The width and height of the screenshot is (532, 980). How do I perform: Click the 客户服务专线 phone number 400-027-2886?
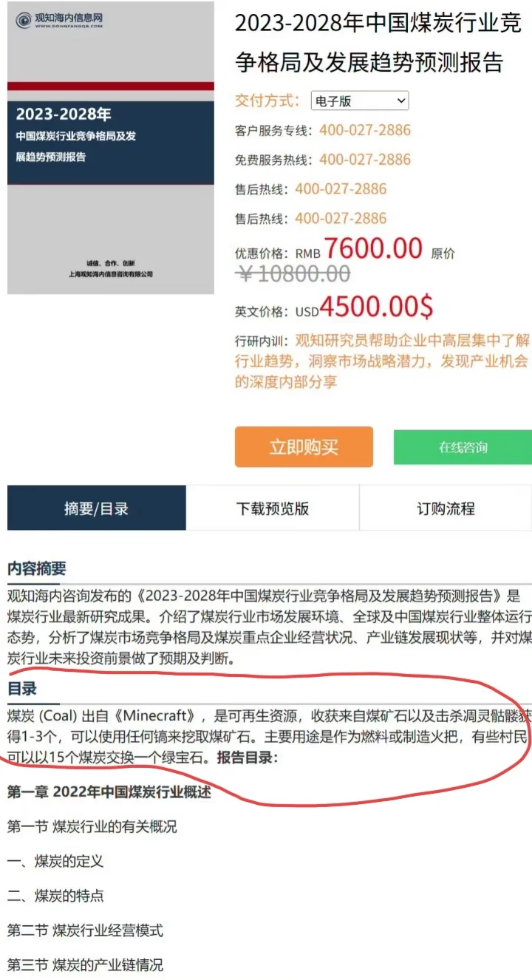click(365, 130)
